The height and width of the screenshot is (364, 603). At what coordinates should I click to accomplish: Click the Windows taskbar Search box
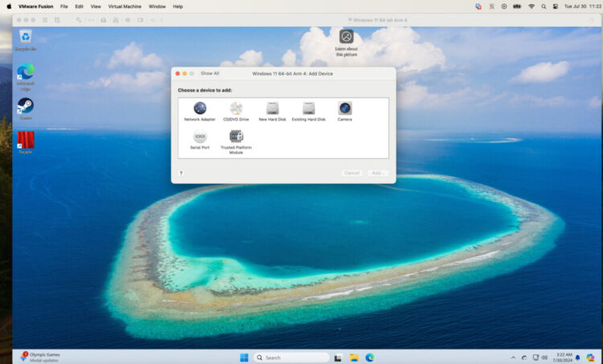tap(292, 358)
